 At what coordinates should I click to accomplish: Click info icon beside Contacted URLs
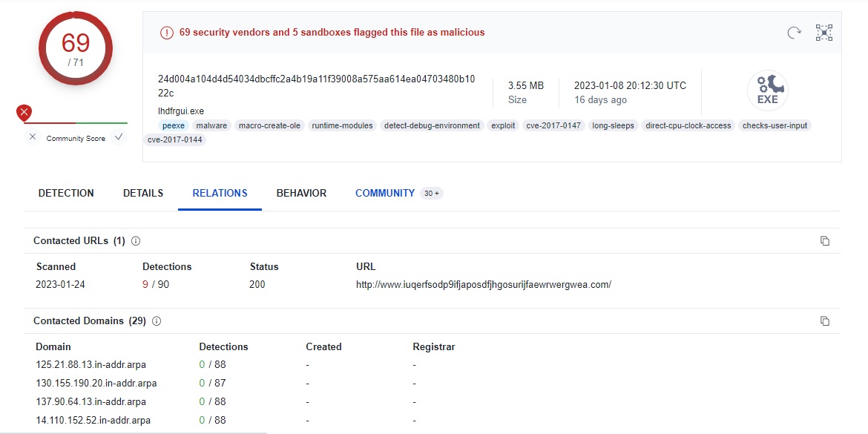(x=136, y=241)
